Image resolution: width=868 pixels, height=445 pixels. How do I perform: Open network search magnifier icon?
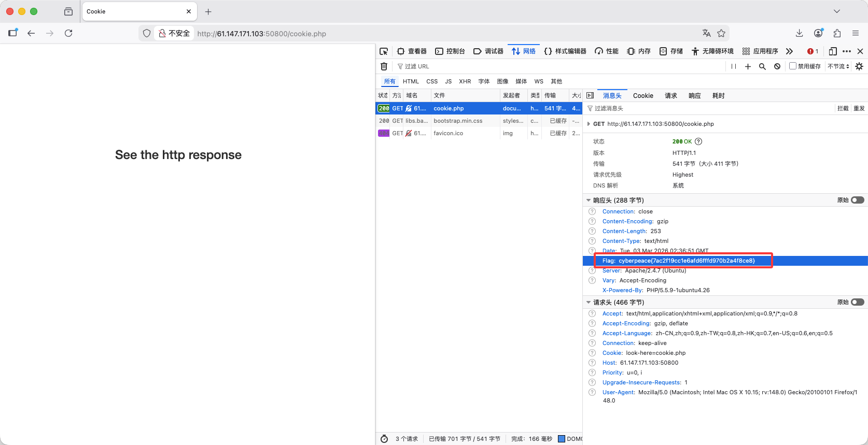(x=762, y=66)
